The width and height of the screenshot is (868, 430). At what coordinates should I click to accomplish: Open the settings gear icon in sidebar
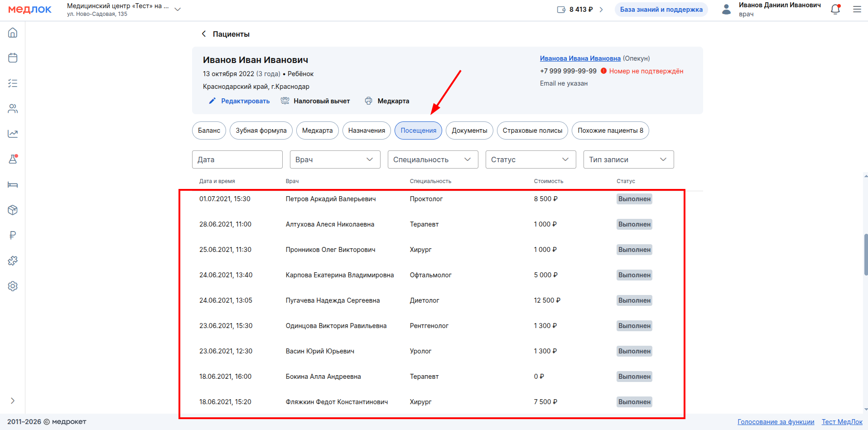(x=13, y=286)
